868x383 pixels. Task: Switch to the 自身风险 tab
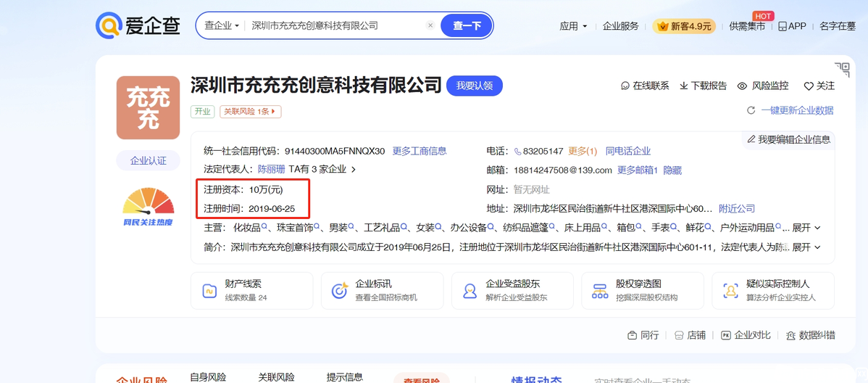click(x=208, y=377)
